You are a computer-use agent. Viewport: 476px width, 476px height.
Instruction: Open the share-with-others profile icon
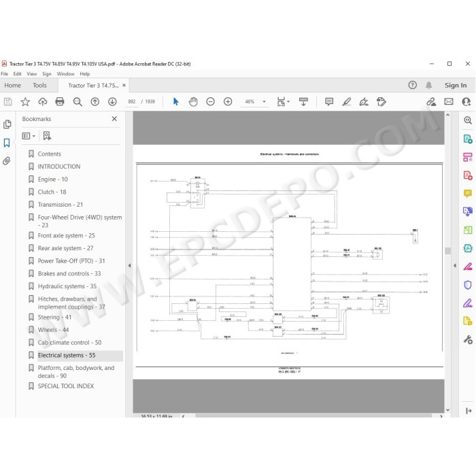466,102
